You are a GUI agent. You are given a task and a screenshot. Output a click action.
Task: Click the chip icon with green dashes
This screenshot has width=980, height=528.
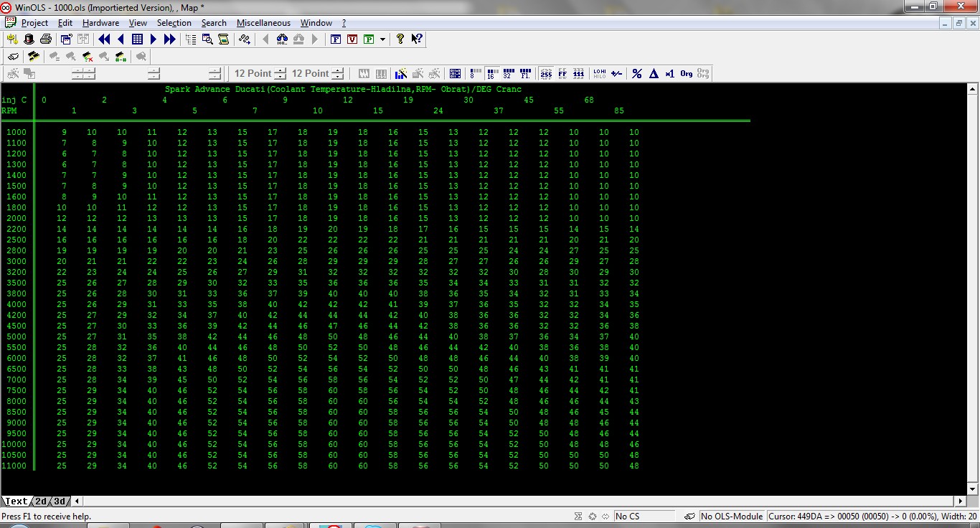pos(121,56)
